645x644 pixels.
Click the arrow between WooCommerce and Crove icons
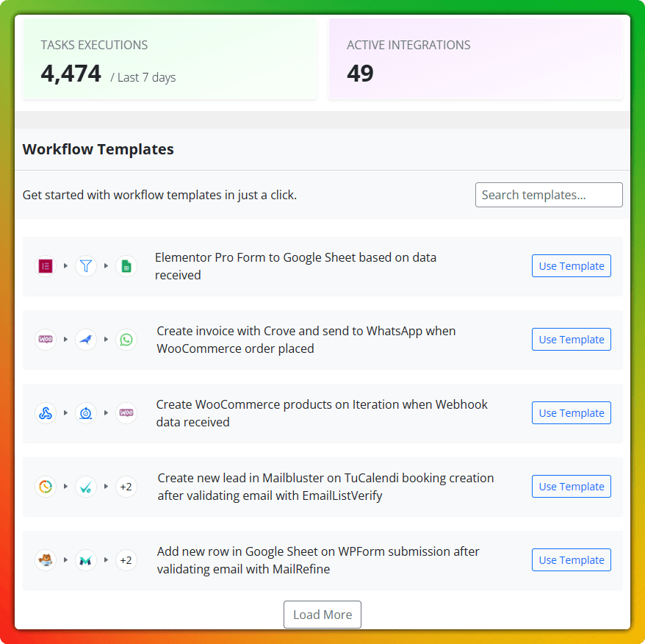[65, 340]
